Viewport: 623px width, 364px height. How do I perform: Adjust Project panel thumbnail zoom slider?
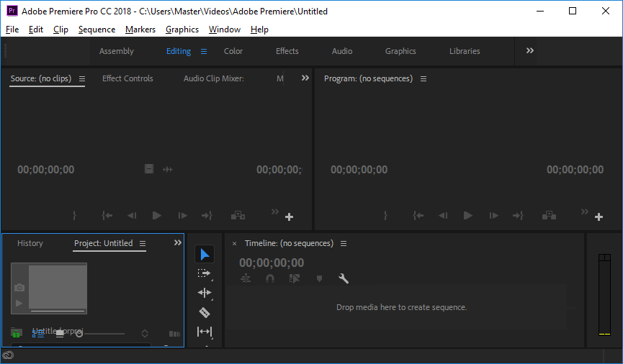(x=100, y=334)
